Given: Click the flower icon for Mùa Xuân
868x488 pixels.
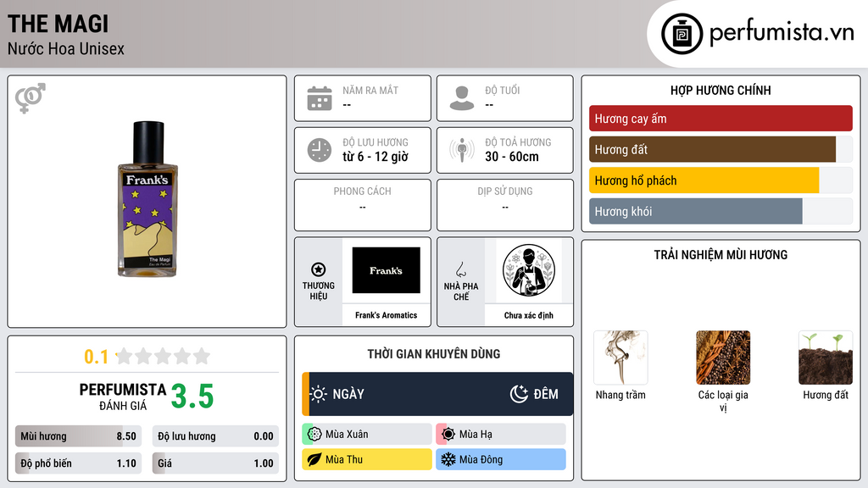Looking at the screenshot, I should (x=314, y=435).
